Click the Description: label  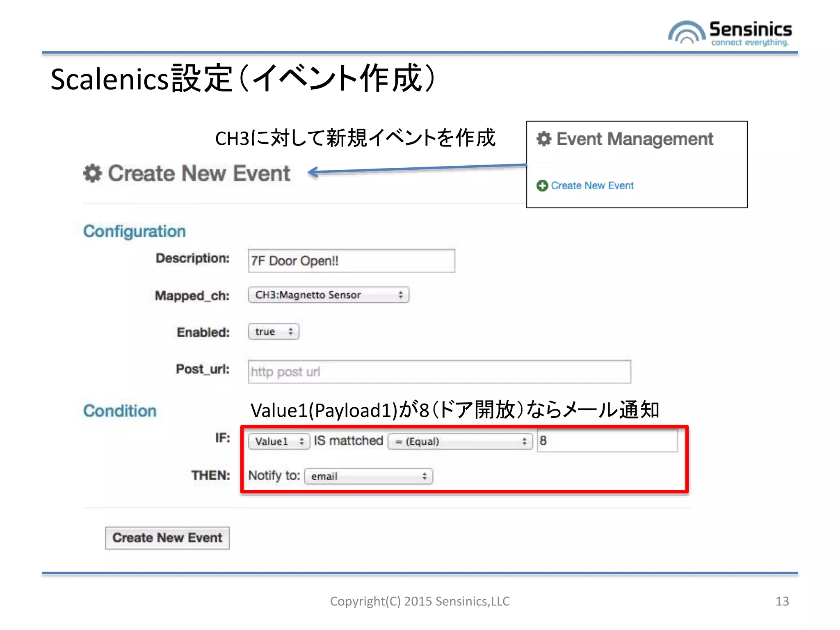point(192,258)
